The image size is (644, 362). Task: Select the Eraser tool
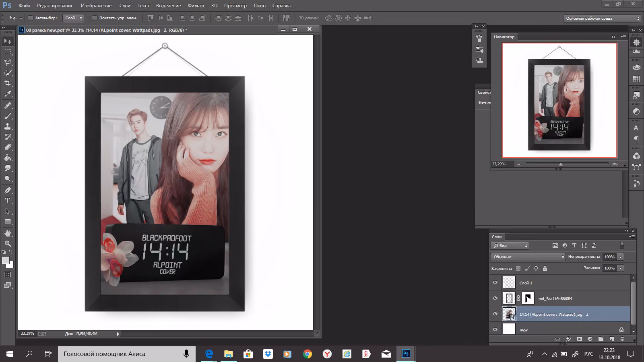(x=8, y=147)
